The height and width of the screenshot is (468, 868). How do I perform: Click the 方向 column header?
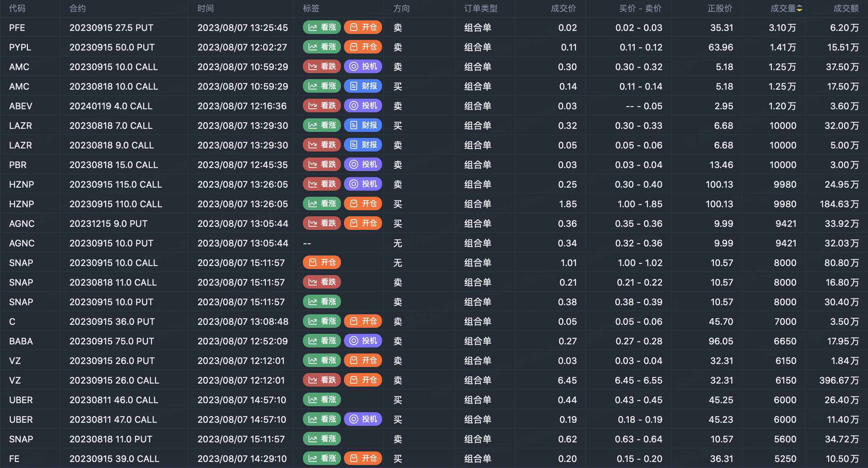click(402, 8)
